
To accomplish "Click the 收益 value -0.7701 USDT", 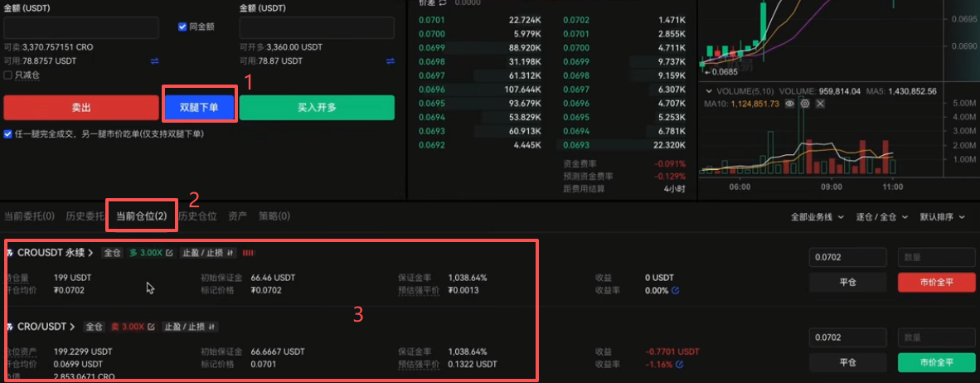I will [x=672, y=351].
